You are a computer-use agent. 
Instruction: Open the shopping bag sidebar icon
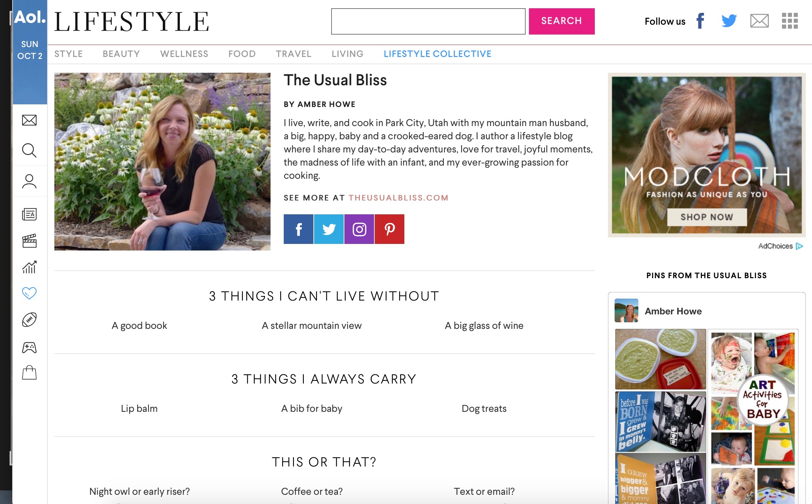click(x=29, y=373)
